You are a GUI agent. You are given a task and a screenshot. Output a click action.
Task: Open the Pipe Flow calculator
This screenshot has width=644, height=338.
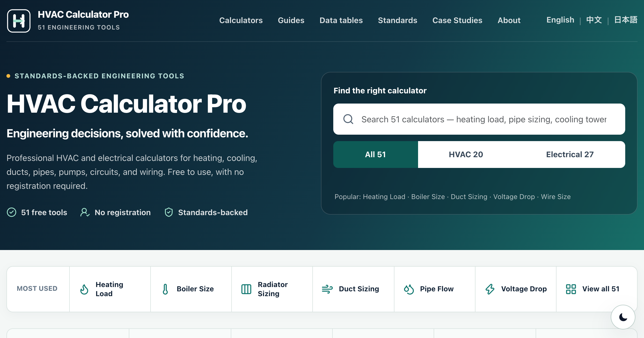[x=435, y=289]
